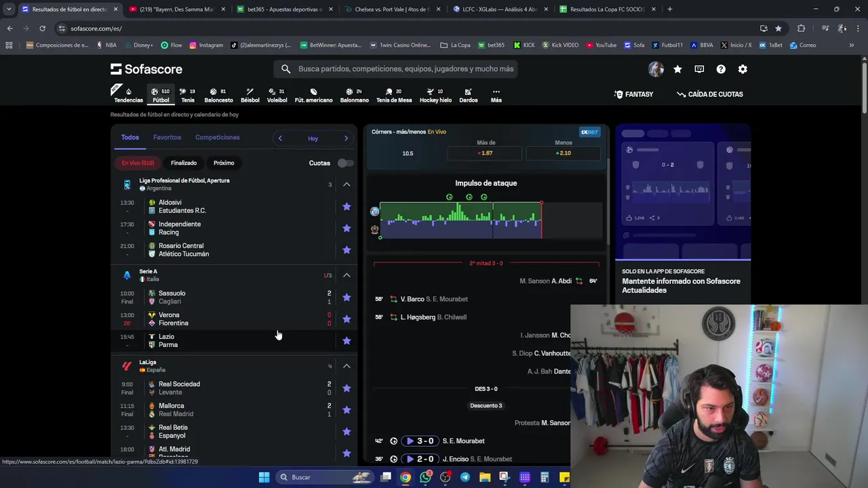Switch to the bet365 browser tab

click(284, 9)
